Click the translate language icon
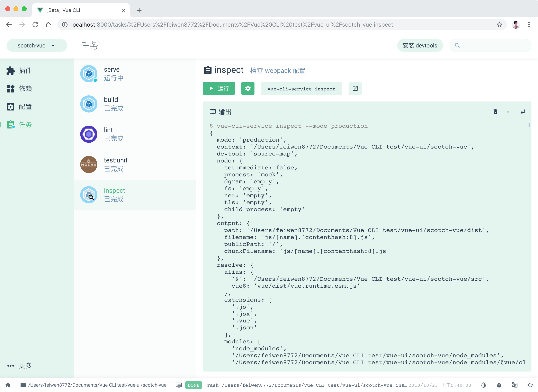Image resolution: width=538 pixels, height=392 pixels. coord(514,385)
